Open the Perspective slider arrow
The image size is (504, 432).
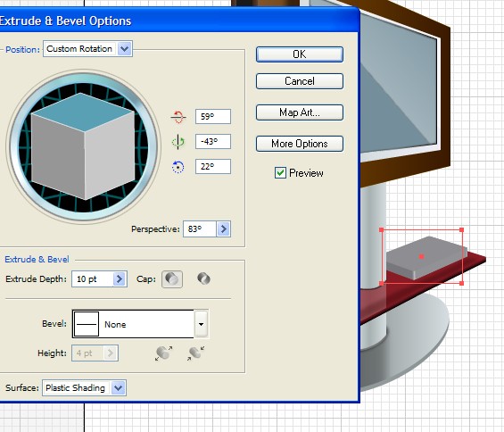click(x=223, y=229)
